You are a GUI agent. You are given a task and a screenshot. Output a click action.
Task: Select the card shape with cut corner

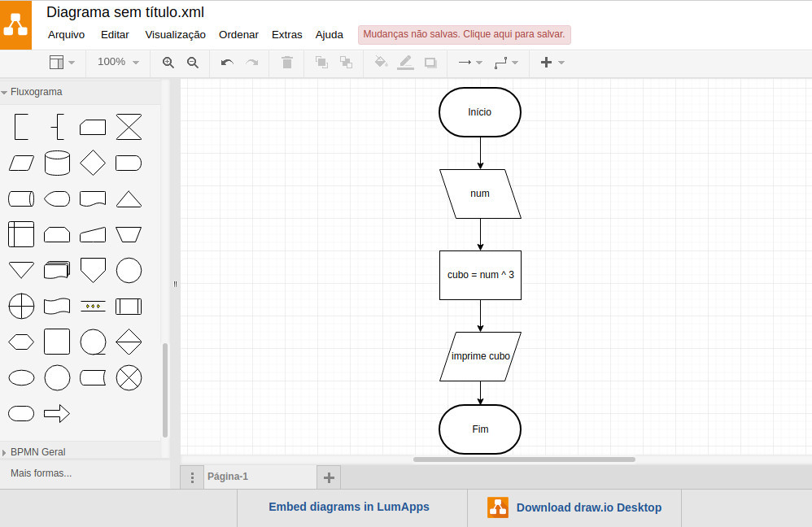93,128
